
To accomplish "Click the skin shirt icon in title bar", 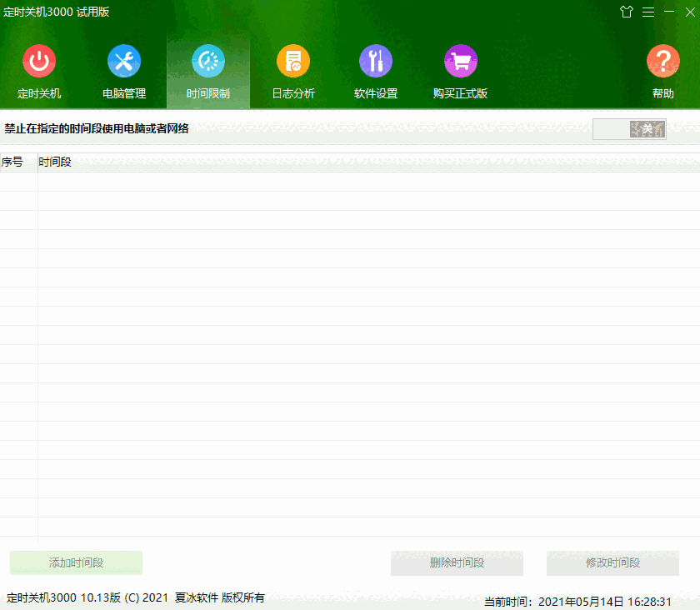I will (627, 12).
